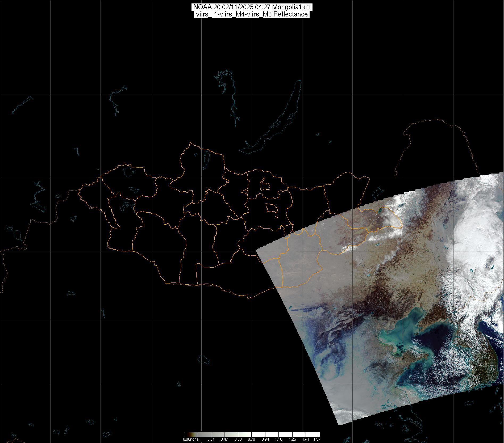Click the 1.41 tick label on colorbar
504x443 pixels.
pyautogui.click(x=306, y=440)
